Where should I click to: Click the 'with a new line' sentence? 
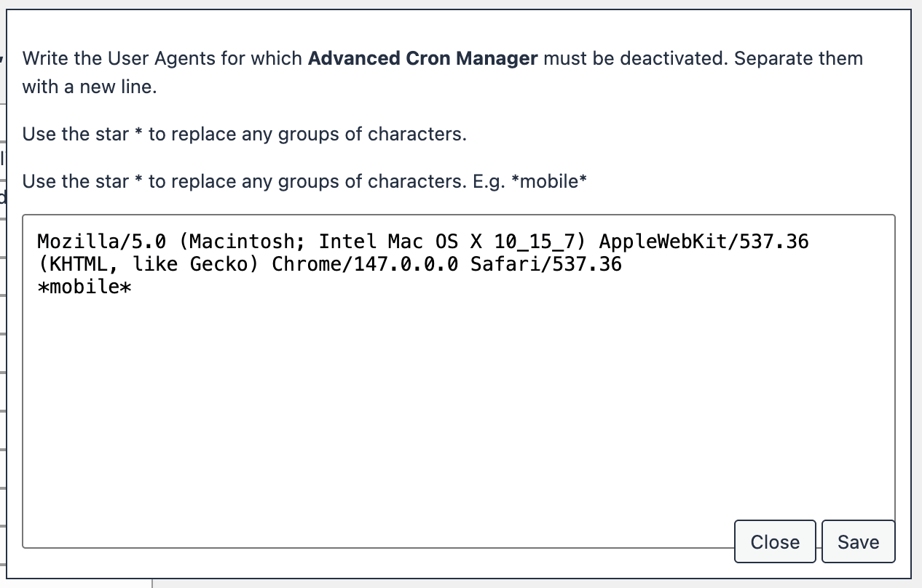tap(87, 87)
